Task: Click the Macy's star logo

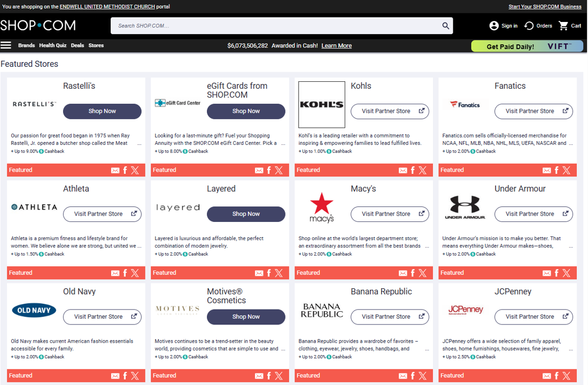Action: 322,207
